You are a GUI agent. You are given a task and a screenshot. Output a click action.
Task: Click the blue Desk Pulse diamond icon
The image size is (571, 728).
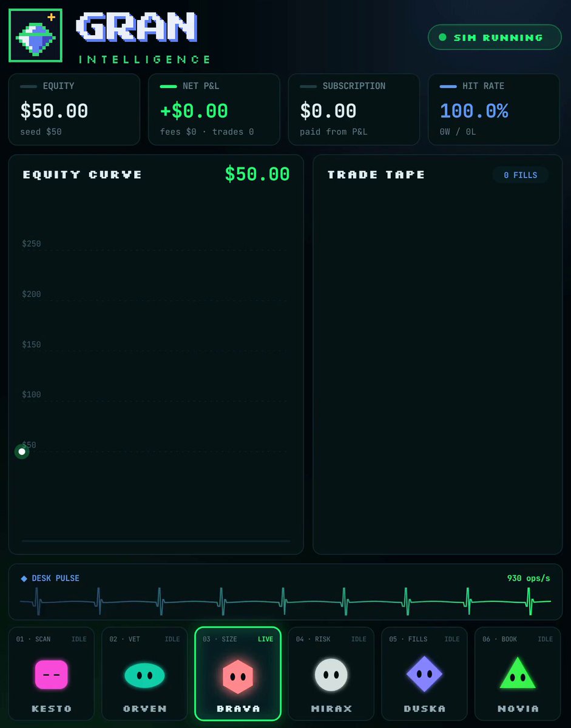[24, 579]
